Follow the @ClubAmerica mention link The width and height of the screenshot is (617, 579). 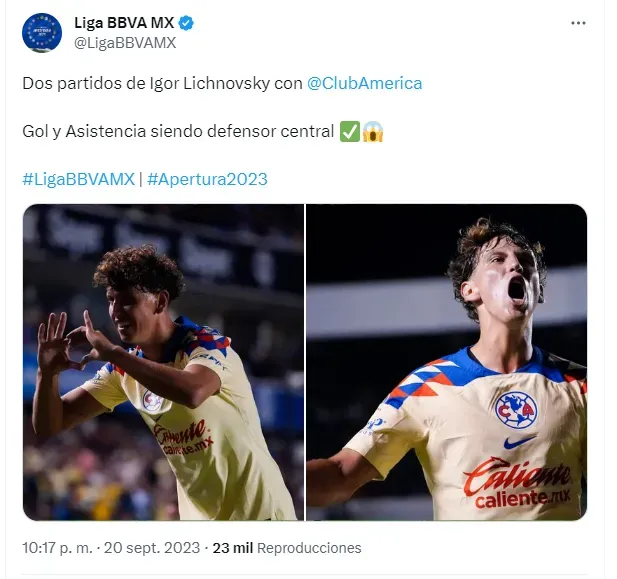click(x=364, y=83)
